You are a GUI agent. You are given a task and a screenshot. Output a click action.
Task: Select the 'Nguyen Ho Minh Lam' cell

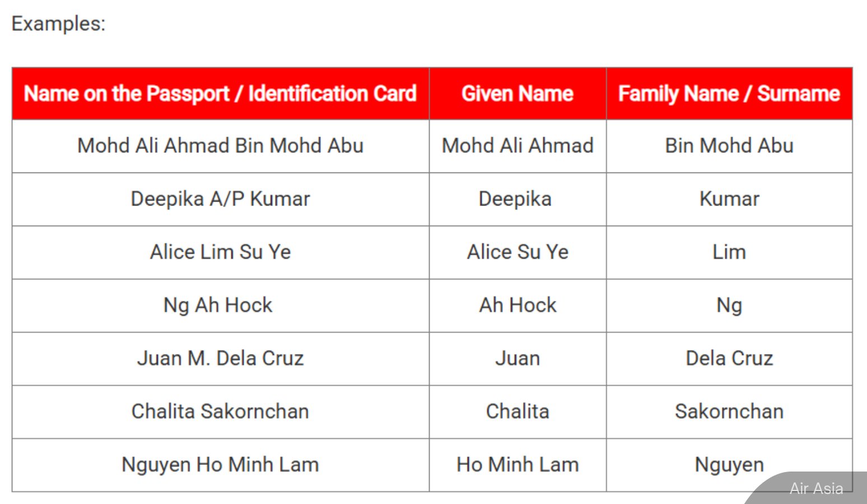(221, 465)
